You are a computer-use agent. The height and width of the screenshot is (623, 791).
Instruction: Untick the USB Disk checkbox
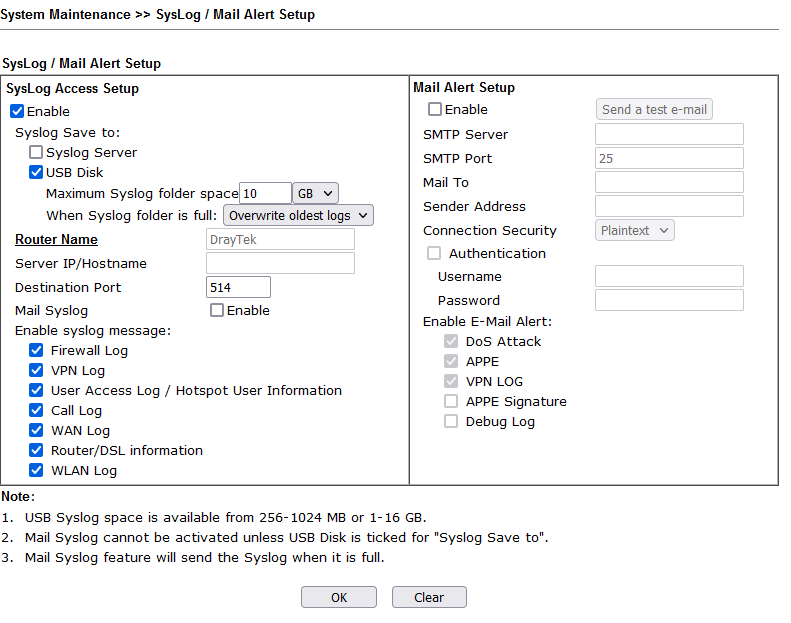[36, 172]
